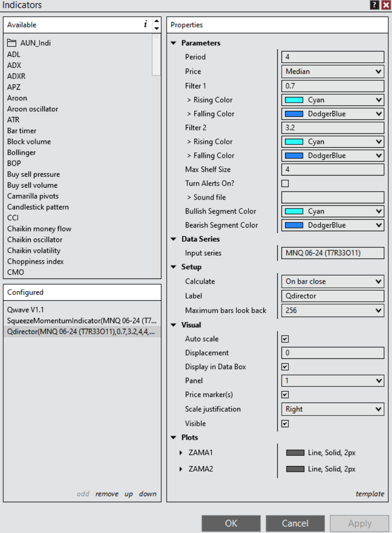Click the Bullish Segment Color cyan swatch
392x533 pixels.
[x=294, y=211]
